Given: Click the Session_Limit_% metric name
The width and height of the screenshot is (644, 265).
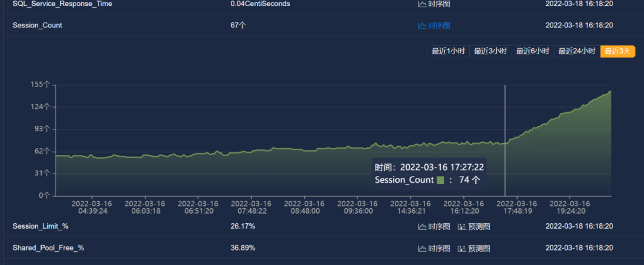Looking at the screenshot, I should (41, 226).
